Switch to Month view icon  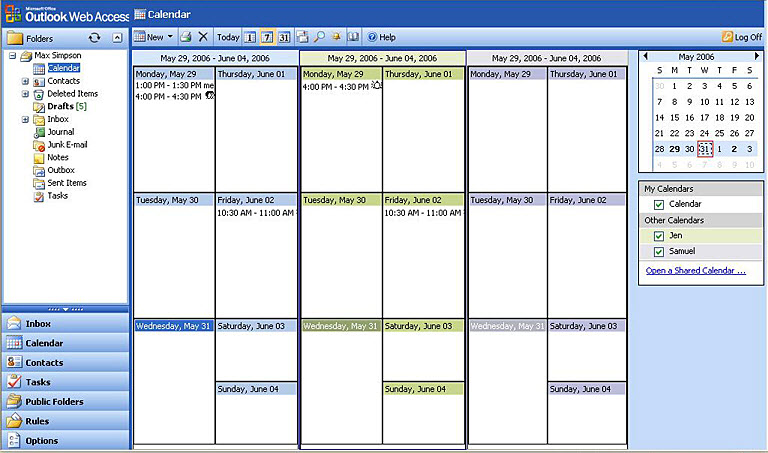284,37
